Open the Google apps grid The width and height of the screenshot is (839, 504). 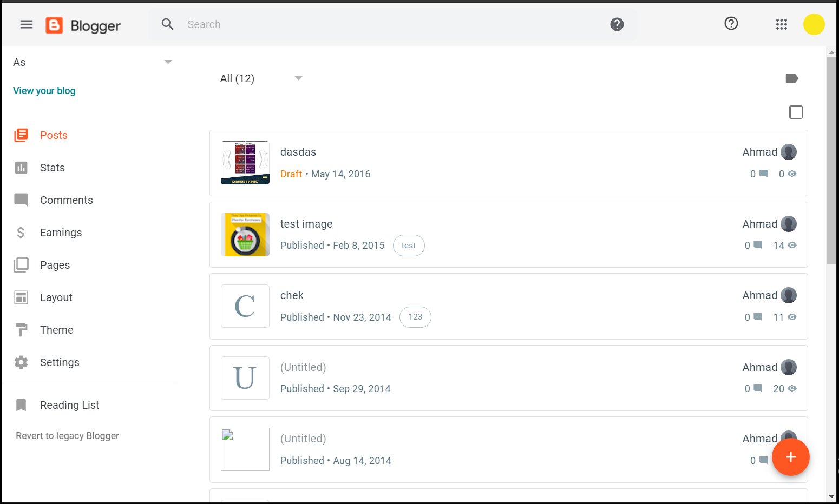[781, 24]
